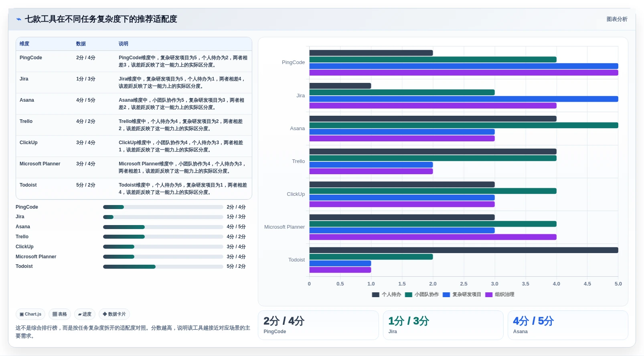Click the ClickUp progress bar

coord(163,247)
